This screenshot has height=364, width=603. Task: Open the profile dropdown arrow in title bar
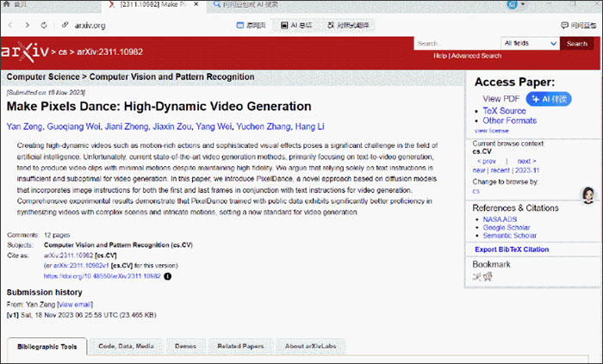coord(523,4)
